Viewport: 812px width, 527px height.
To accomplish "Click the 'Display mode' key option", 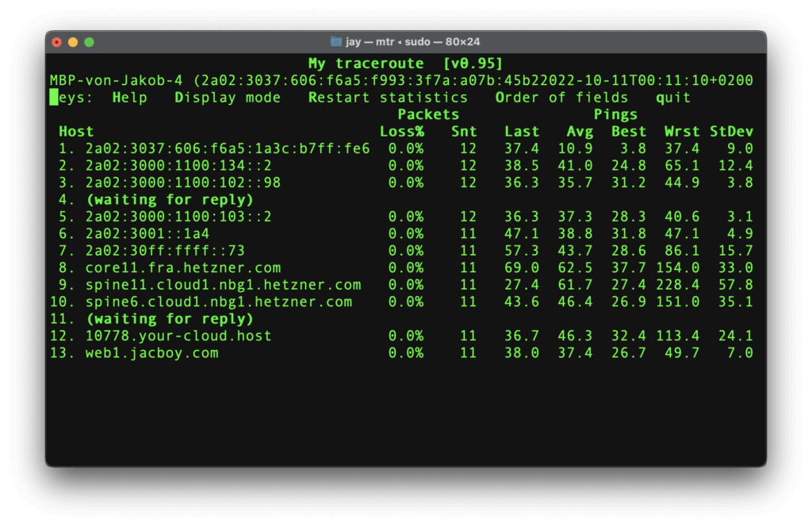I will [x=228, y=98].
